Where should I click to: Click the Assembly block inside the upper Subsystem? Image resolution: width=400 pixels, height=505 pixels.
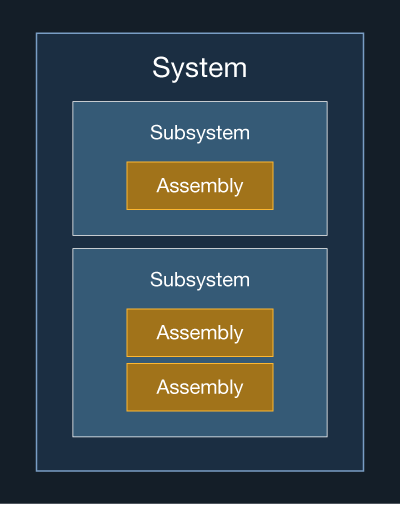[200, 186]
